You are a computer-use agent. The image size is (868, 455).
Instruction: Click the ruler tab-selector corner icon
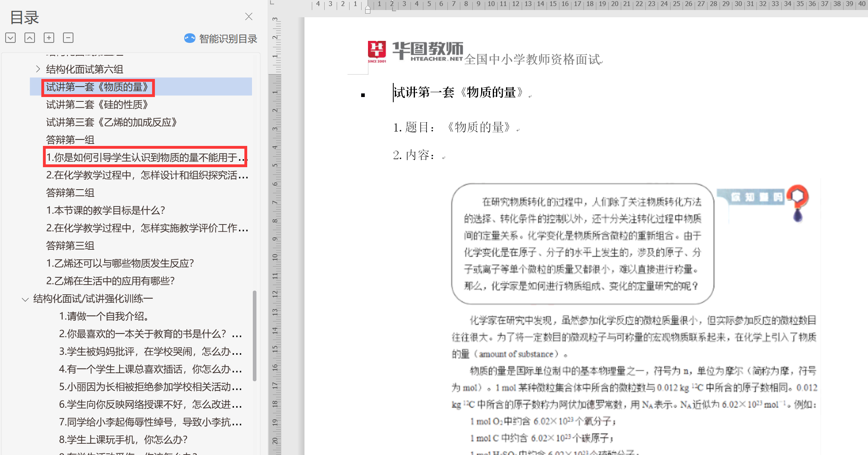(272, 3)
